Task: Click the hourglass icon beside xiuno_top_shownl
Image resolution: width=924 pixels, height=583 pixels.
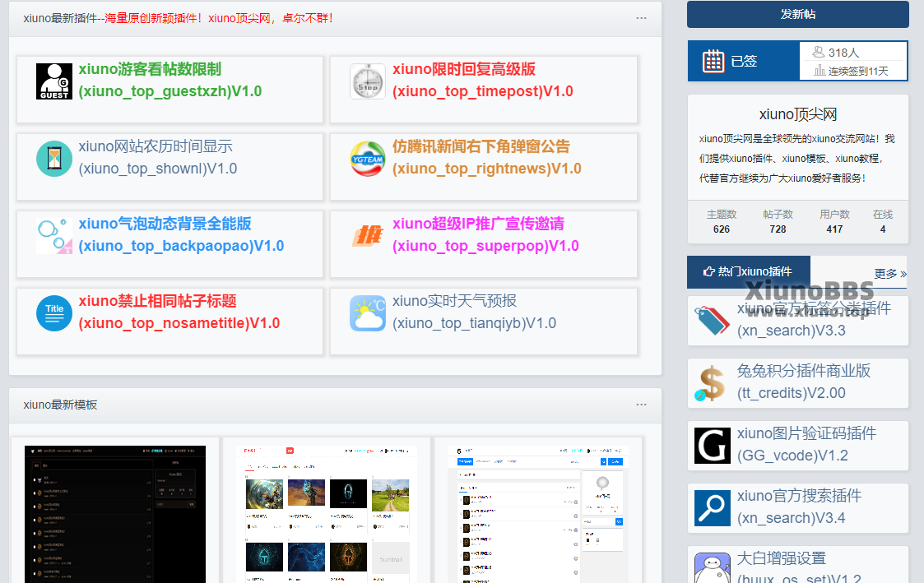Action: click(54, 159)
